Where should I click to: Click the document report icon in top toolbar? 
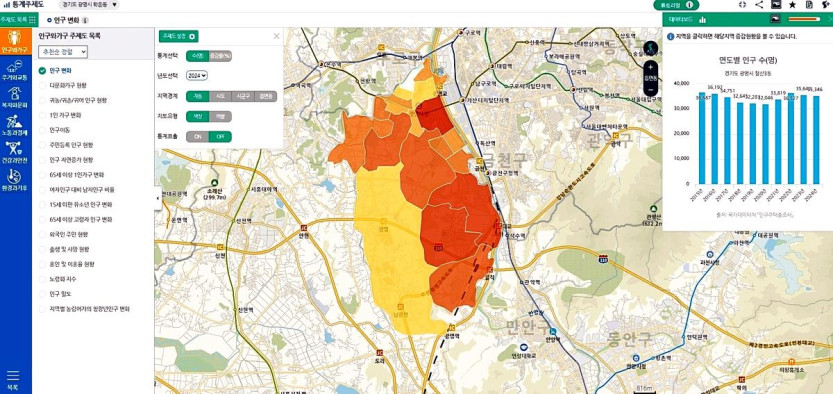pos(809,4)
